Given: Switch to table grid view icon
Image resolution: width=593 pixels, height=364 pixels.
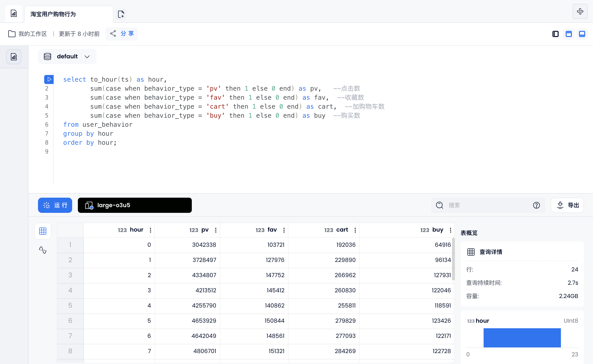Looking at the screenshot, I should 43,231.
